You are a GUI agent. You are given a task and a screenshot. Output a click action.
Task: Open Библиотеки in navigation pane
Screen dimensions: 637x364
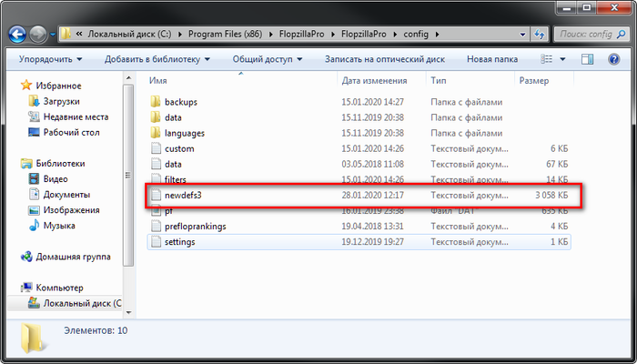(61, 164)
